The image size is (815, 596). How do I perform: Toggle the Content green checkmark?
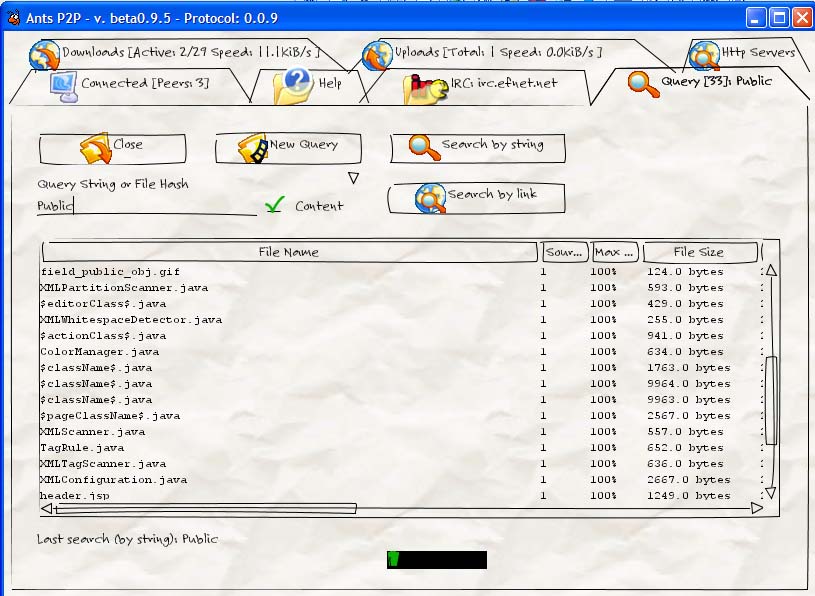tap(274, 205)
